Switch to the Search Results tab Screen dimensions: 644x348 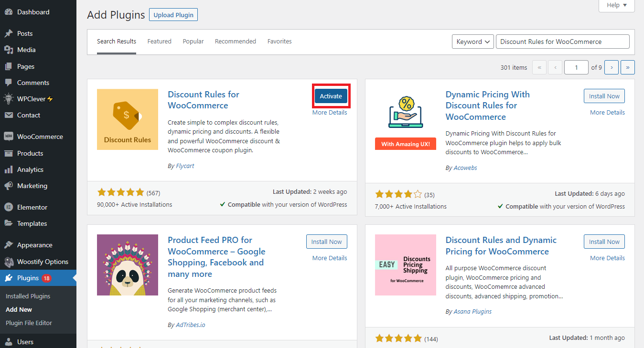(x=117, y=42)
